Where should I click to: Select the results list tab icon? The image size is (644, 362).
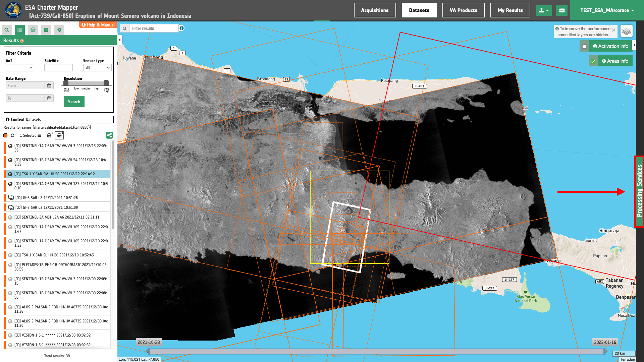click(20, 30)
